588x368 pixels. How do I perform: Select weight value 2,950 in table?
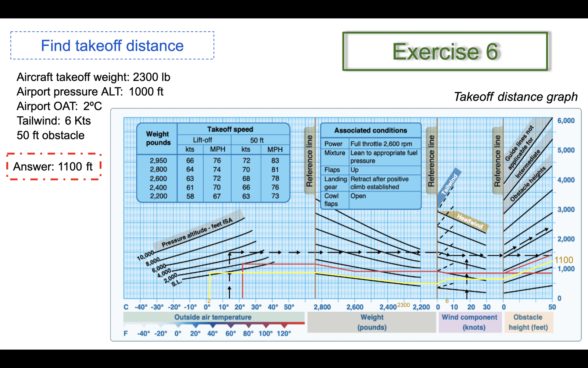[x=158, y=160]
